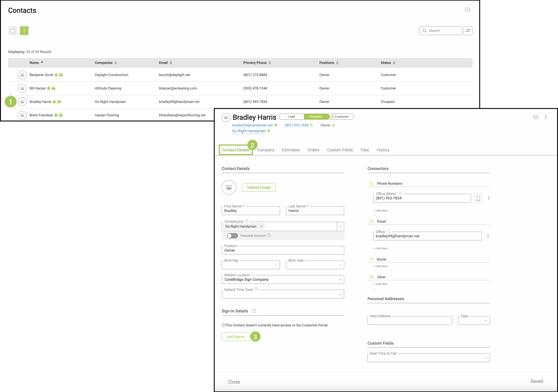Click the Birth Day calendar icon
The image size is (558, 392).
(276, 265)
